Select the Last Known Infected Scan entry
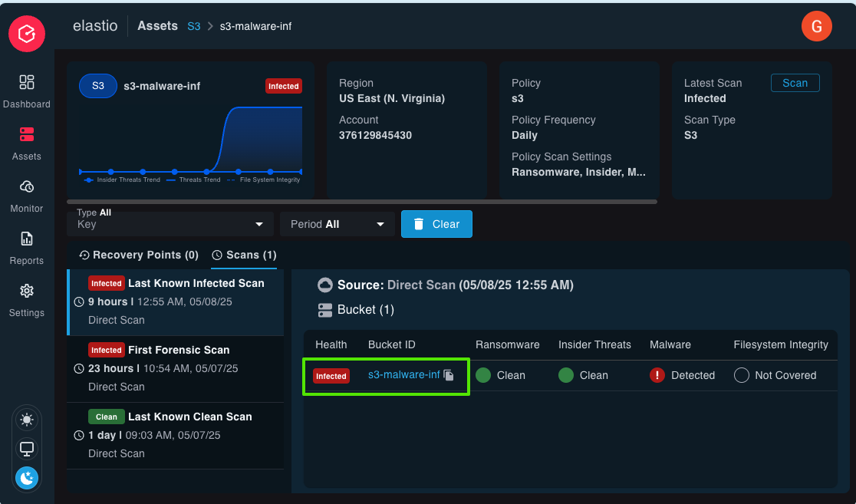This screenshot has height=504, width=856. 175,302
